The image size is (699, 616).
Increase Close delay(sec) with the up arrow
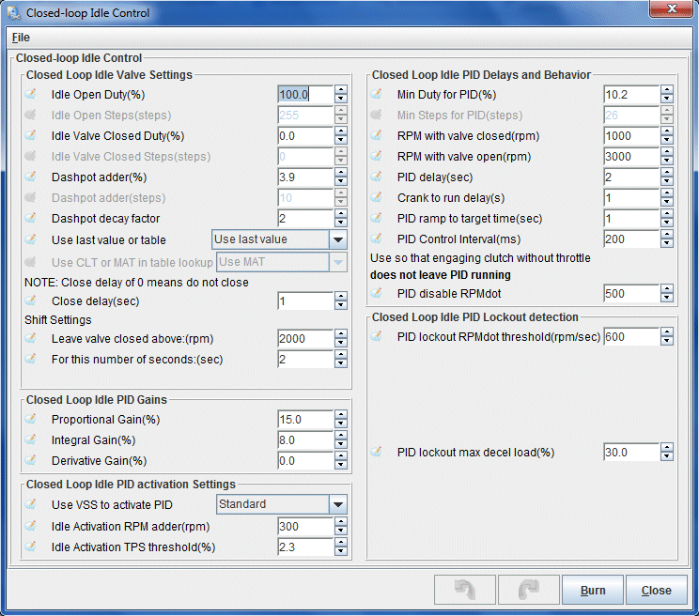tap(341, 296)
